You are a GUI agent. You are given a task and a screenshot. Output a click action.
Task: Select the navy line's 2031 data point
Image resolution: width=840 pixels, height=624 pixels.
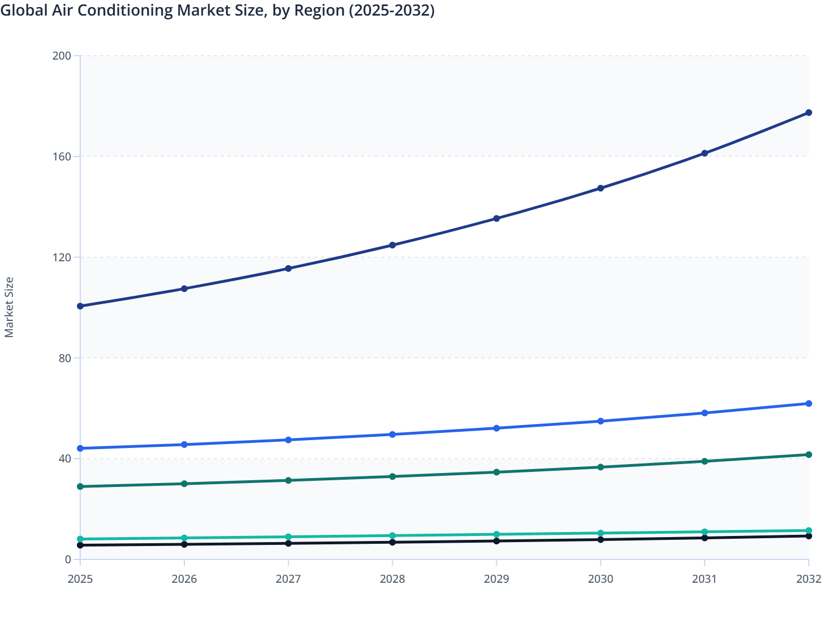pyautogui.click(x=705, y=153)
